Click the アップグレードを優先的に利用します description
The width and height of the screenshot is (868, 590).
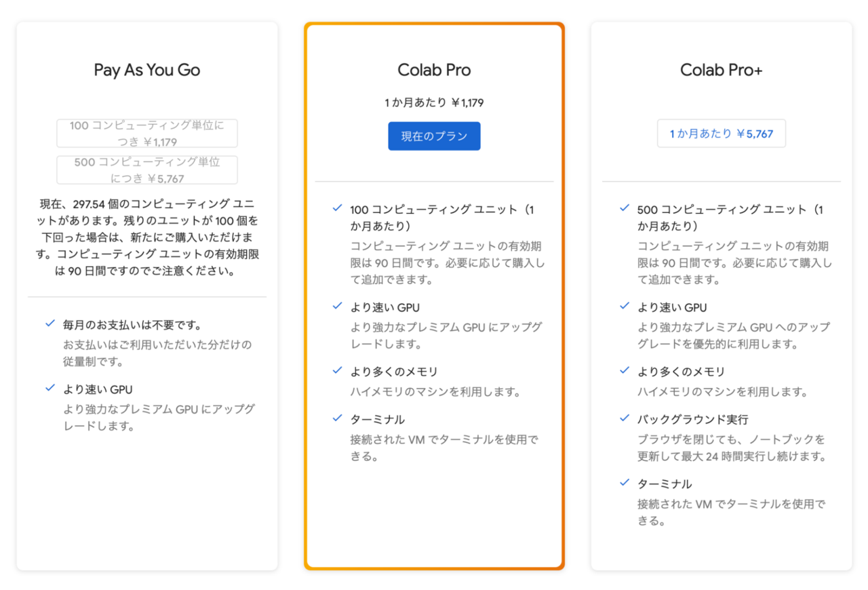(734, 336)
